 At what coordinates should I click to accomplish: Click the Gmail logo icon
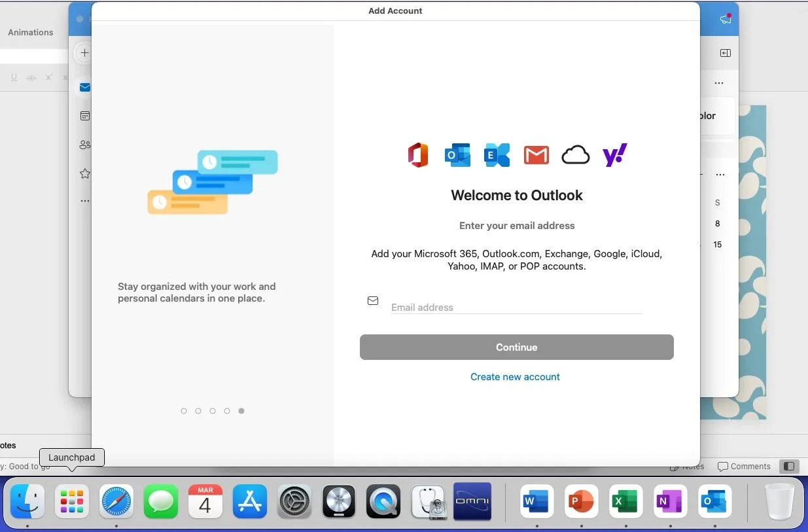536,155
